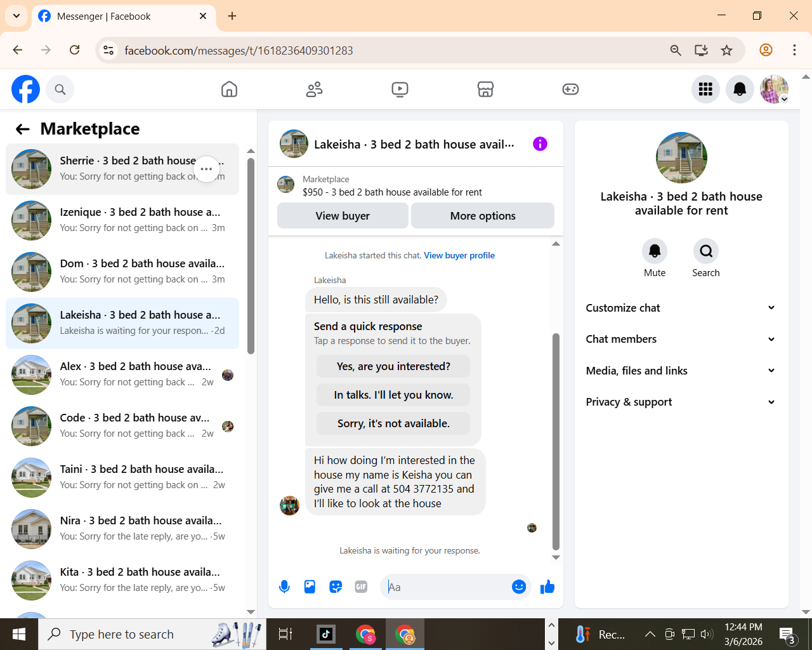Click the purple conversation info icon

540,144
